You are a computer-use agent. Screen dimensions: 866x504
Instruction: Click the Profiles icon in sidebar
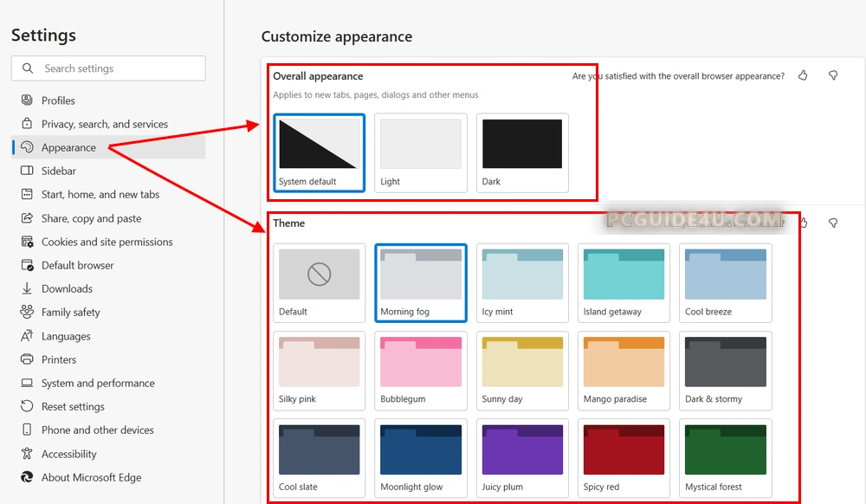point(27,100)
